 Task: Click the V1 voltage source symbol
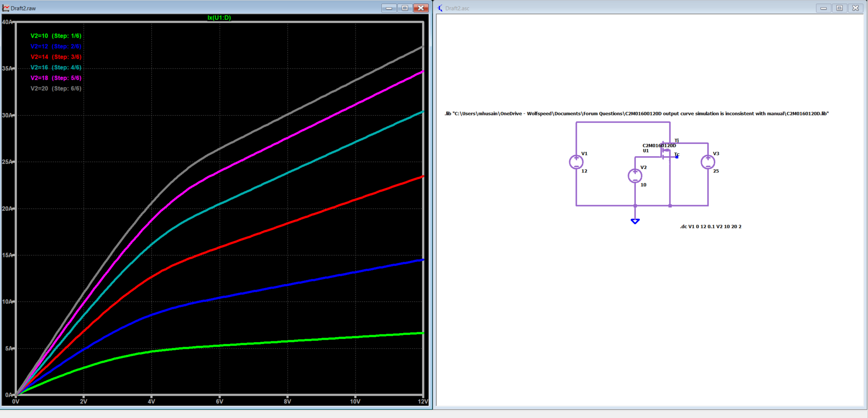pyautogui.click(x=576, y=162)
